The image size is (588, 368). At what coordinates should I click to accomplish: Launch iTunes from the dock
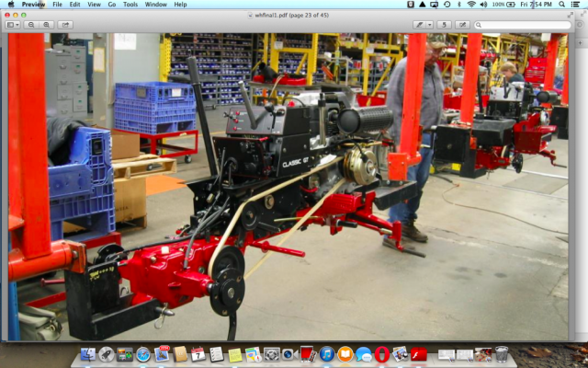[x=326, y=354]
